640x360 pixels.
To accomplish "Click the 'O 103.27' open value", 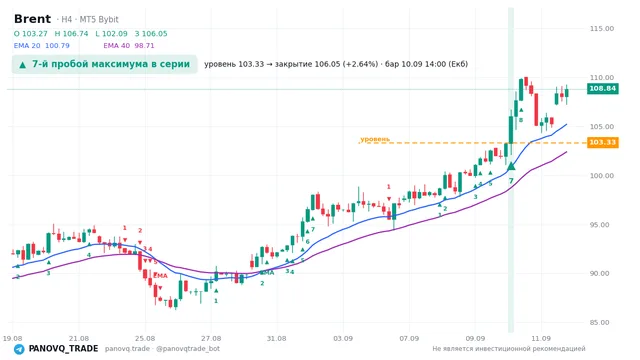I will click(x=31, y=34).
